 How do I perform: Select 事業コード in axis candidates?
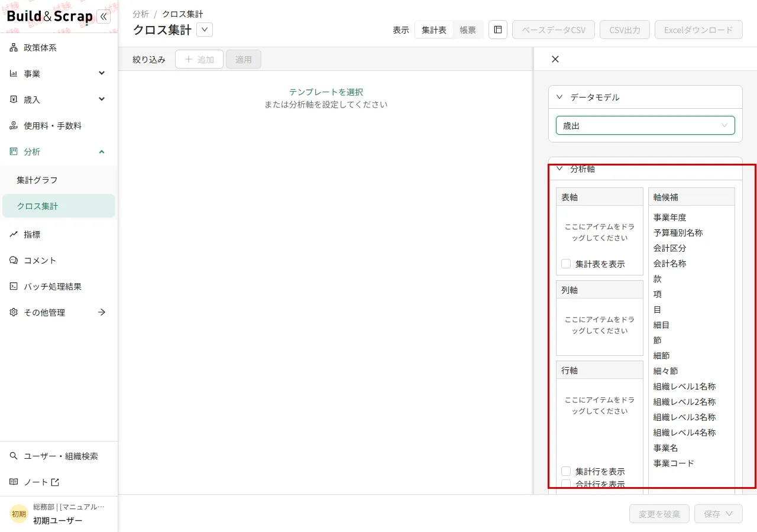click(674, 463)
